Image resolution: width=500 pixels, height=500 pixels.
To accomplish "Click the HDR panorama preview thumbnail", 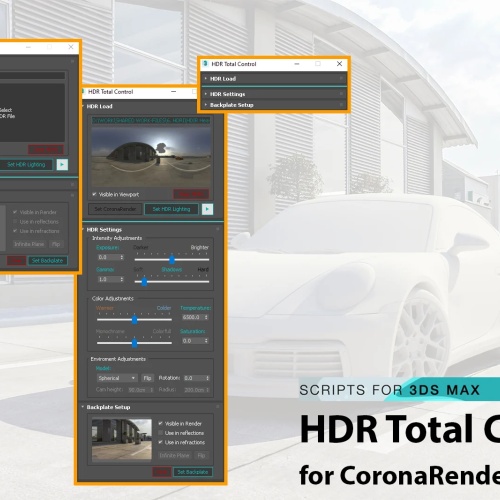I will pos(151,157).
